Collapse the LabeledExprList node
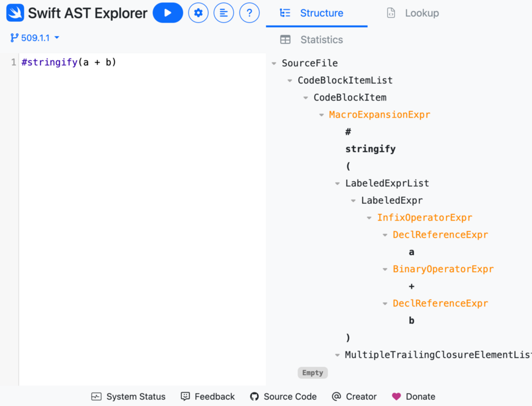Viewport: 532px width, 406px height. coord(337,184)
